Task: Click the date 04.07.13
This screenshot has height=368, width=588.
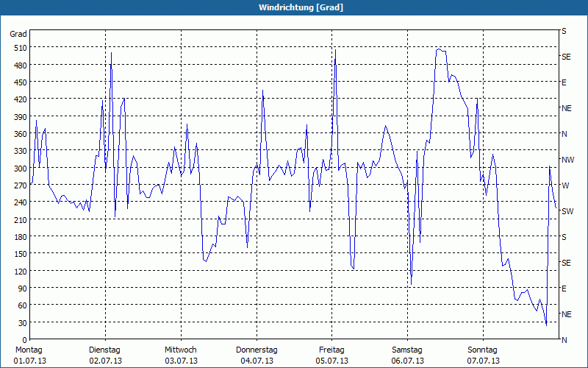Action: (257, 361)
